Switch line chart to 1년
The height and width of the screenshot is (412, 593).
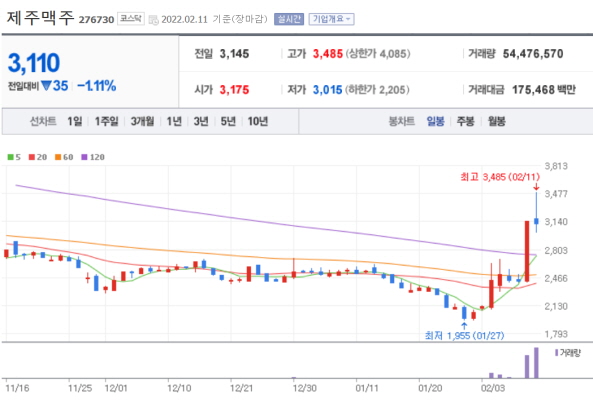pos(174,121)
